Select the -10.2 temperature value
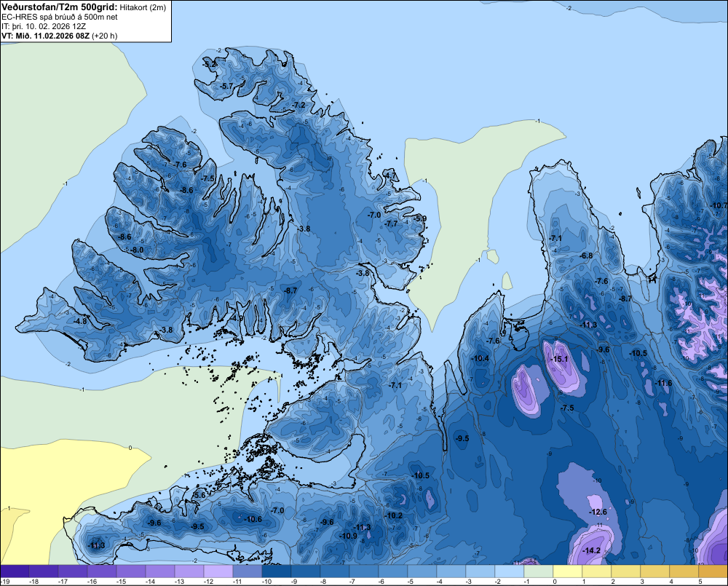728x586 pixels. point(394,515)
